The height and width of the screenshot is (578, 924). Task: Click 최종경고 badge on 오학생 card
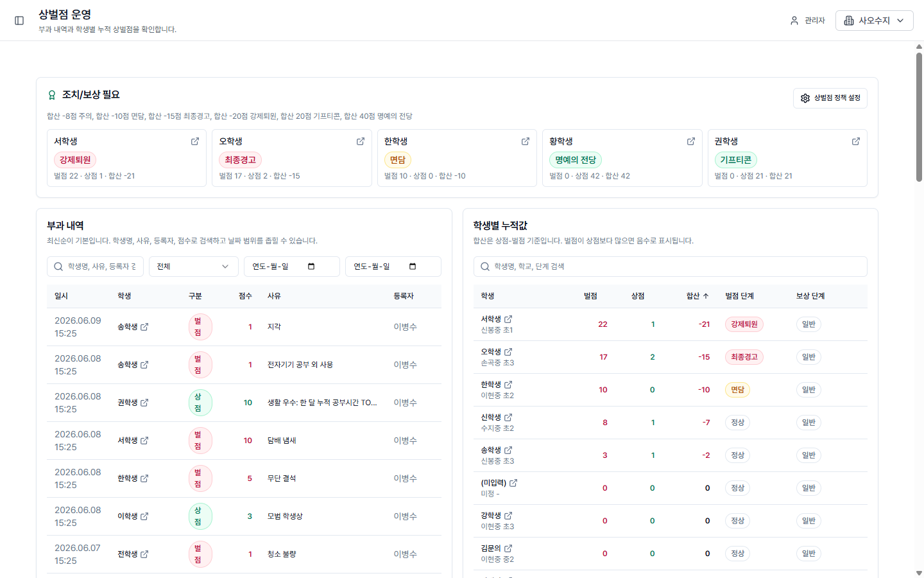pyautogui.click(x=240, y=160)
